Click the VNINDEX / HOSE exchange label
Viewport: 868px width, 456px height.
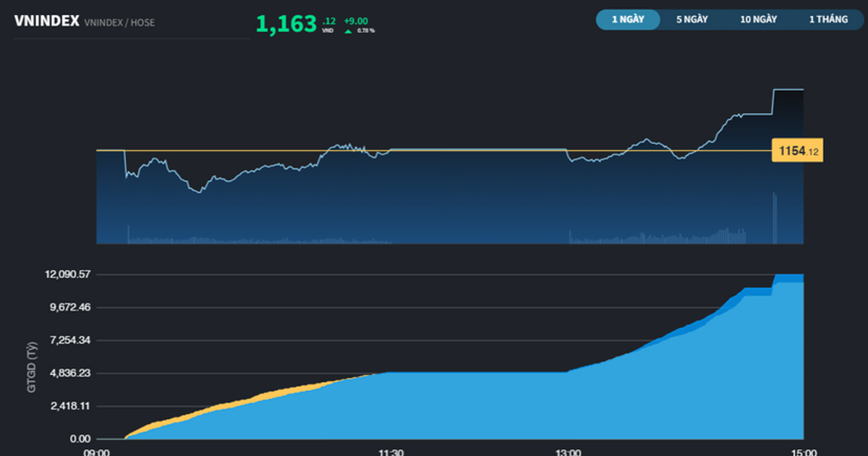pyautogui.click(x=119, y=22)
